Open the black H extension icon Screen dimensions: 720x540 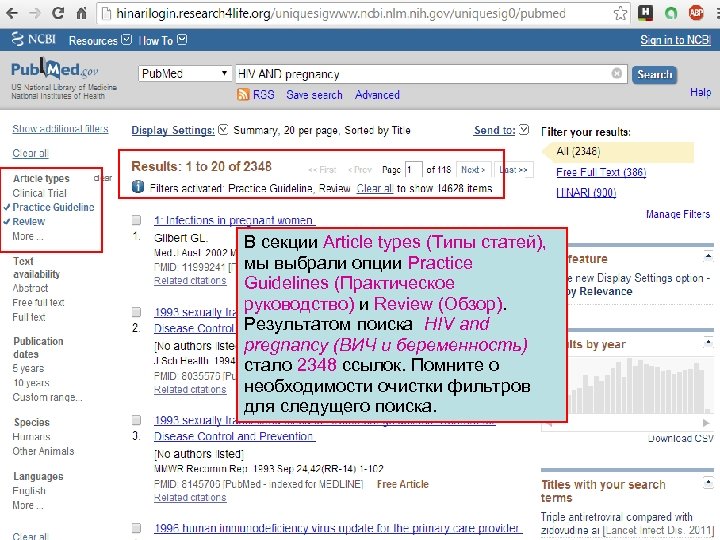click(x=646, y=13)
